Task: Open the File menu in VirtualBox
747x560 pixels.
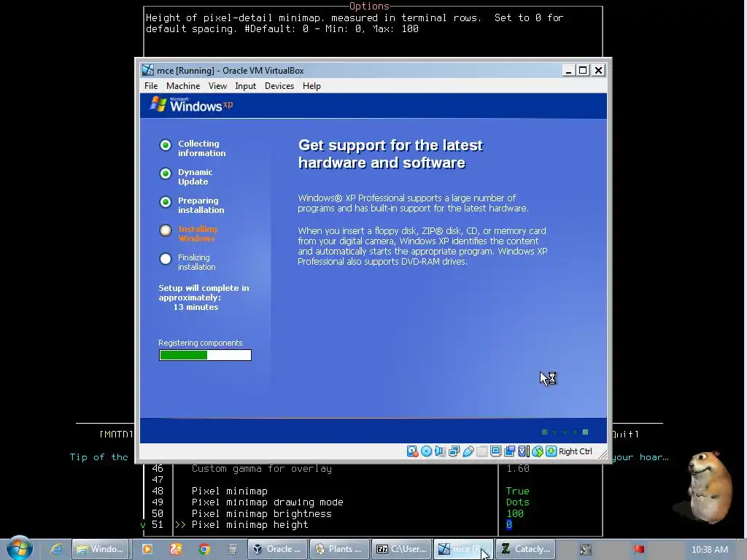Action: click(151, 86)
